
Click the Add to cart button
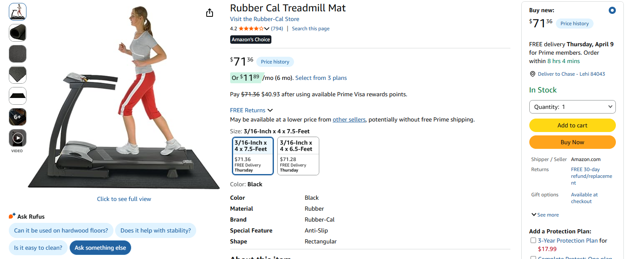(572, 125)
